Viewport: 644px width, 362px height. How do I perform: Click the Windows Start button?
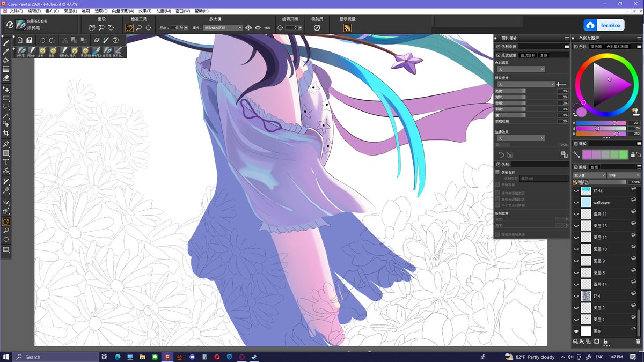6,357
